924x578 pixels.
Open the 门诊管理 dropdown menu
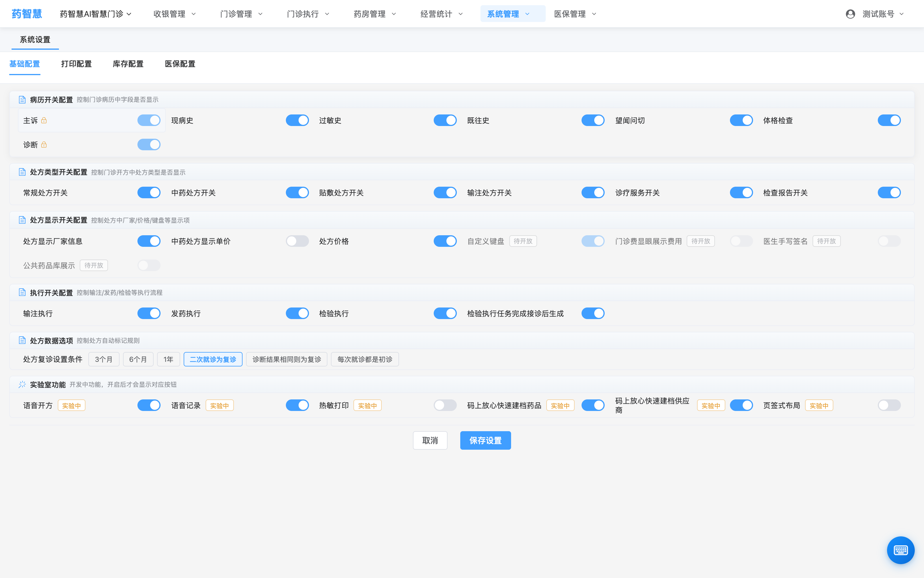pos(241,14)
